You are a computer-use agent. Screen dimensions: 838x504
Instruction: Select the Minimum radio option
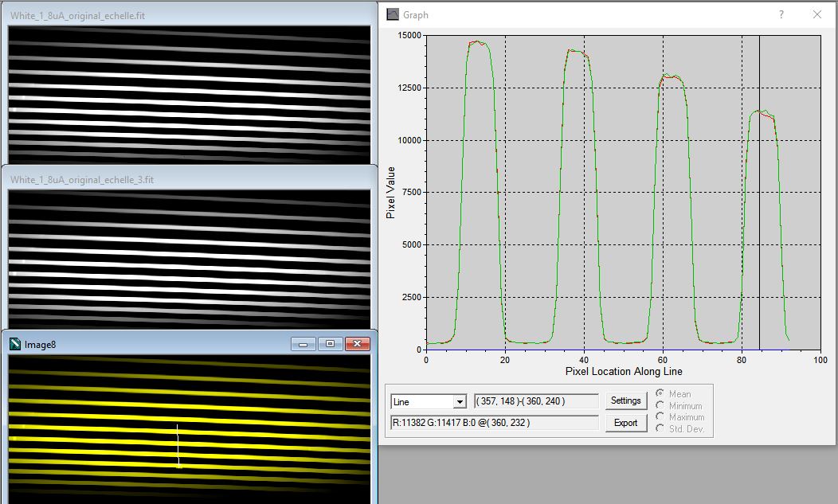tap(660, 405)
